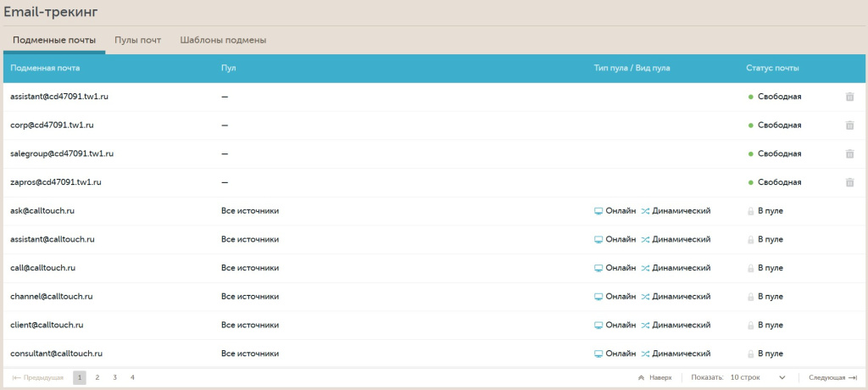This screenshot has width=868, height=390.
Task: Click the lock icon in the consultant@calltouch.ru row
Action: click(x=751, y=354)
